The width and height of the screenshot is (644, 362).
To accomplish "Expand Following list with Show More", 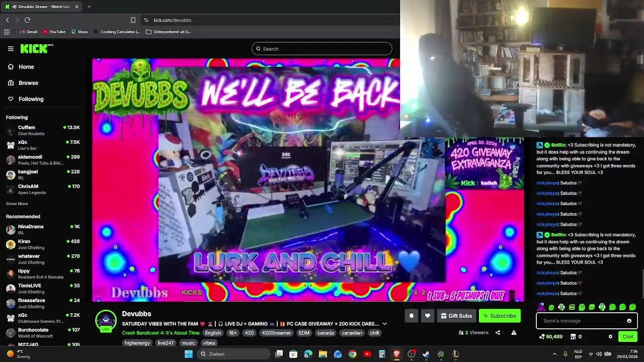I will (x=17, y=204).
